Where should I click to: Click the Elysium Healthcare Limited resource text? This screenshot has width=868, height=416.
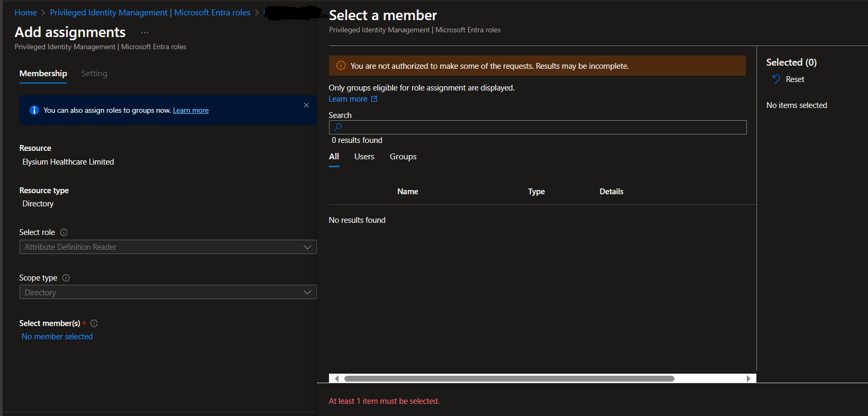(68, 162)
